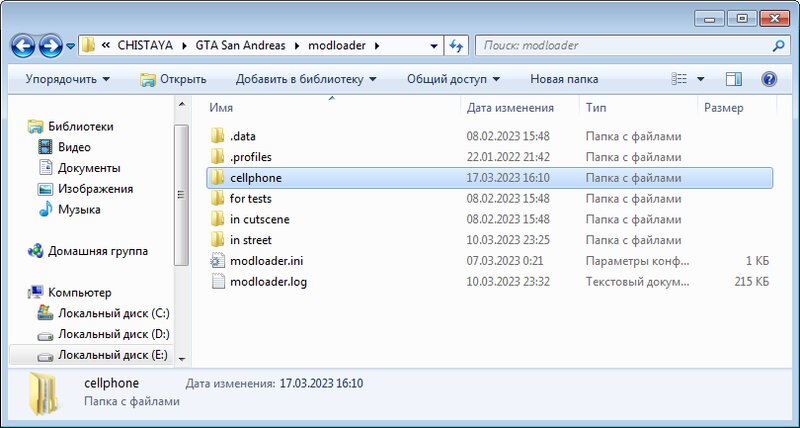Select the cellphone folder icon in list
The height and width of the screenshot is (428, 800).
217,178
